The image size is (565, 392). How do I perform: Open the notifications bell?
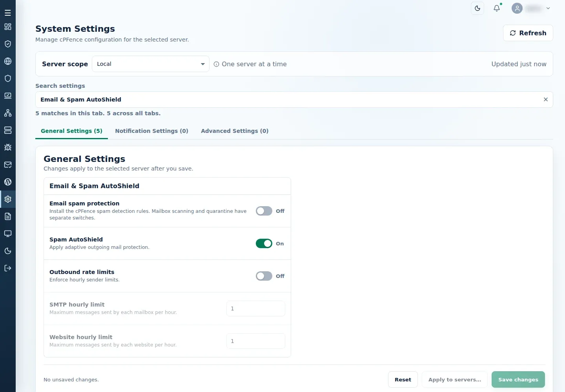tap(497, 8)
